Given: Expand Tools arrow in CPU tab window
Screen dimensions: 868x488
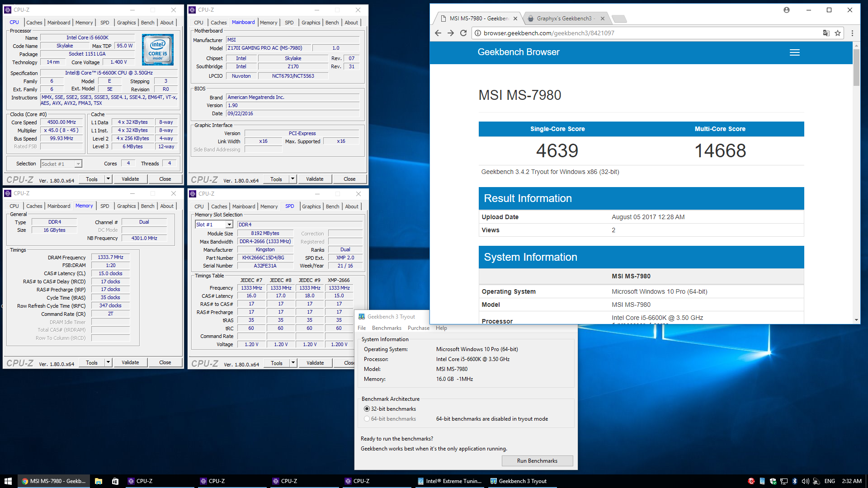Looking at the screenshot, I should [108, 179].
